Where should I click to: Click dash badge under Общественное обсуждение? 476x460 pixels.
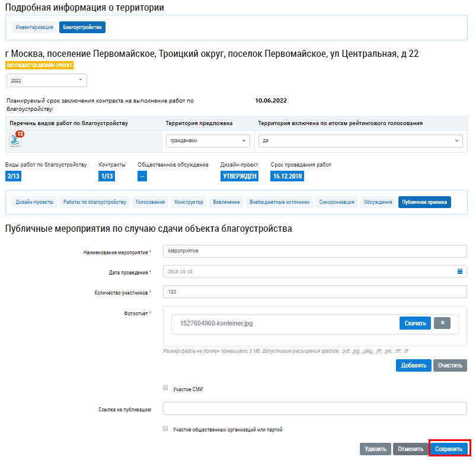pyautogui.click(x=142, y=176)
